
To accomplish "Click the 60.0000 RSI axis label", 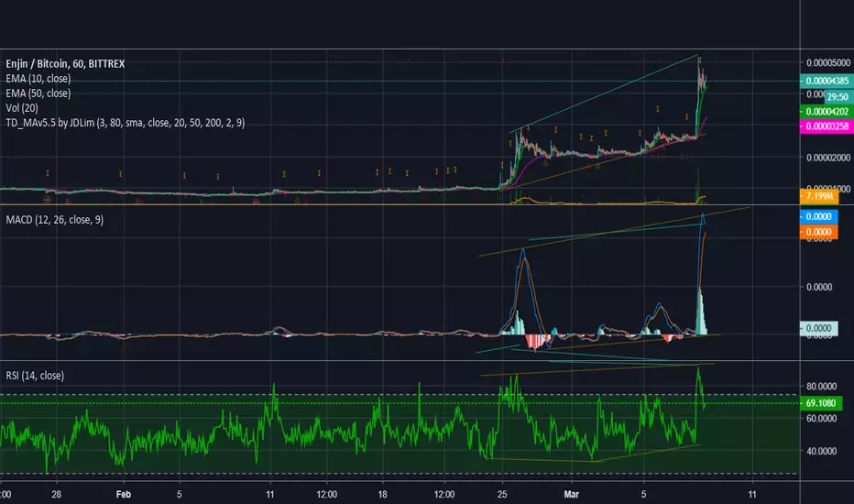I will 821,419.
